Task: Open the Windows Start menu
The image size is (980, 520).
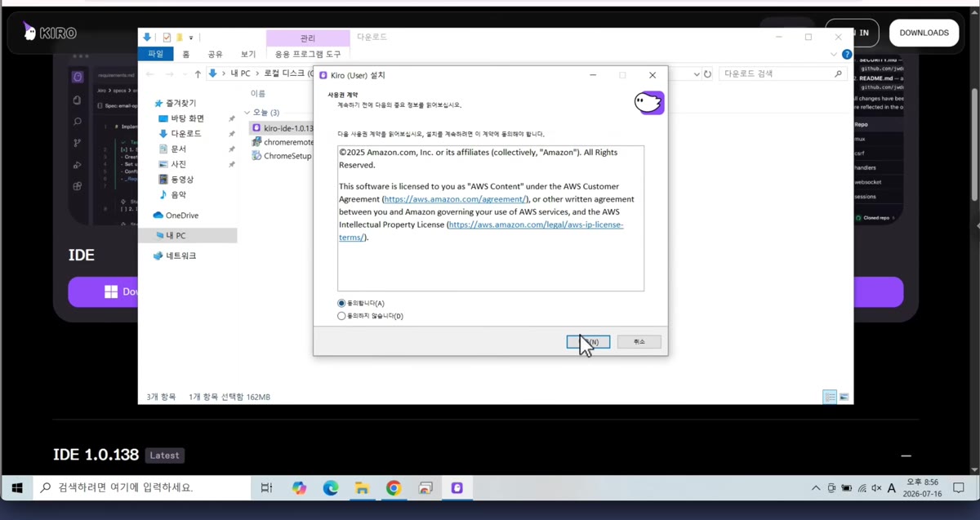Action: (16, 488)
